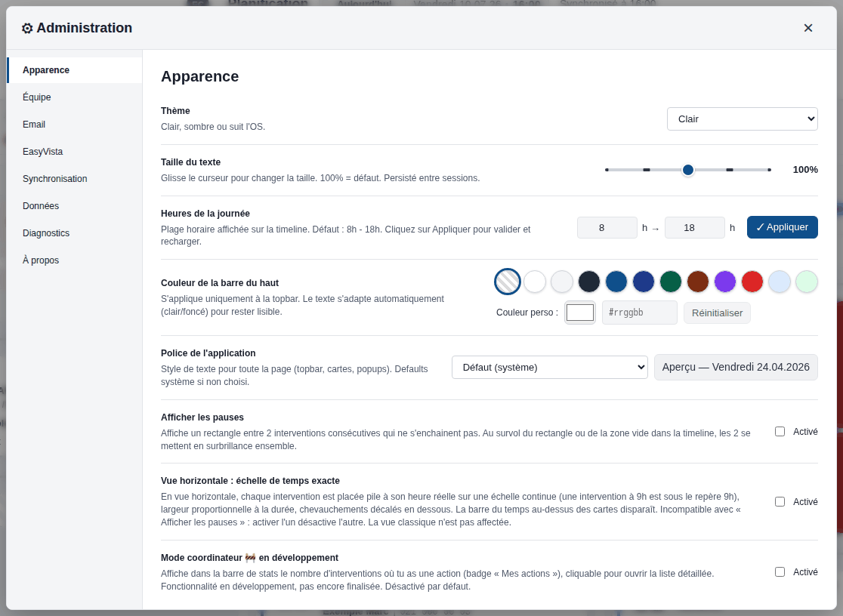Click the start hour field showing 8

click(x=607, y=228)
